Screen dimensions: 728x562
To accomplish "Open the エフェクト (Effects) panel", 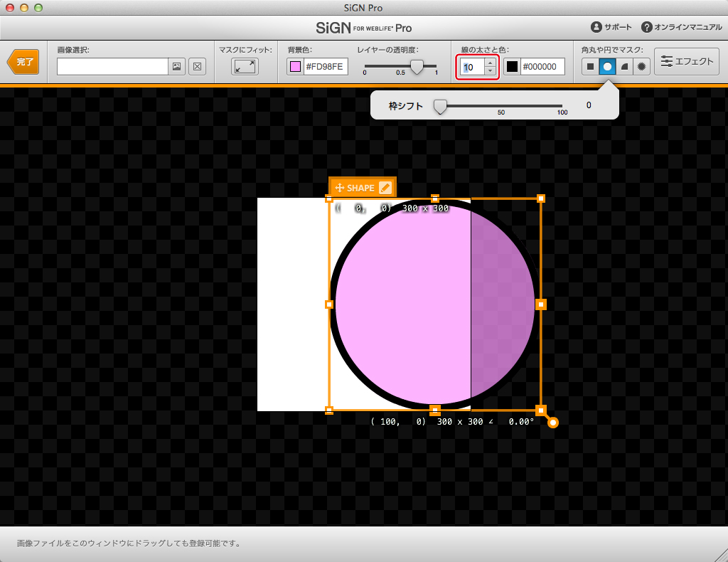I will click(687, 61).
